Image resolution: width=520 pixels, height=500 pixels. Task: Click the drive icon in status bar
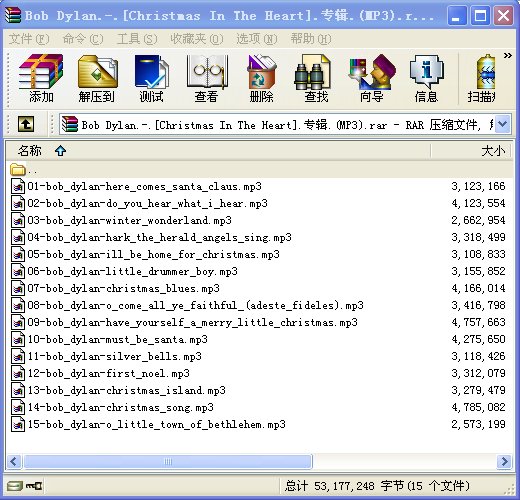point(14,486)
